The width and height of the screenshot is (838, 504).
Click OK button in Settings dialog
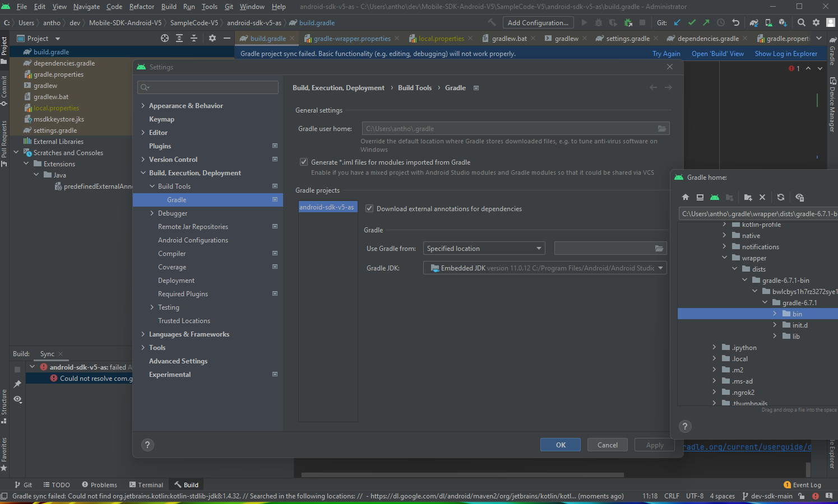coord(561,445)
